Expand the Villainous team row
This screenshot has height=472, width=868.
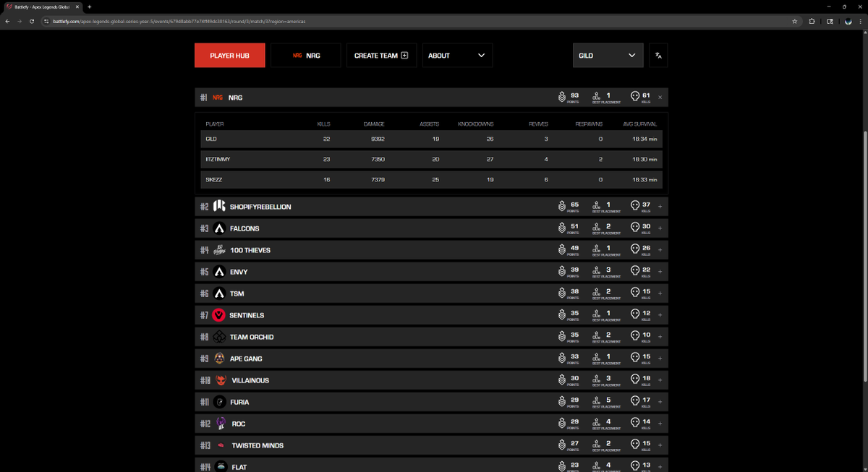(660, 381)
